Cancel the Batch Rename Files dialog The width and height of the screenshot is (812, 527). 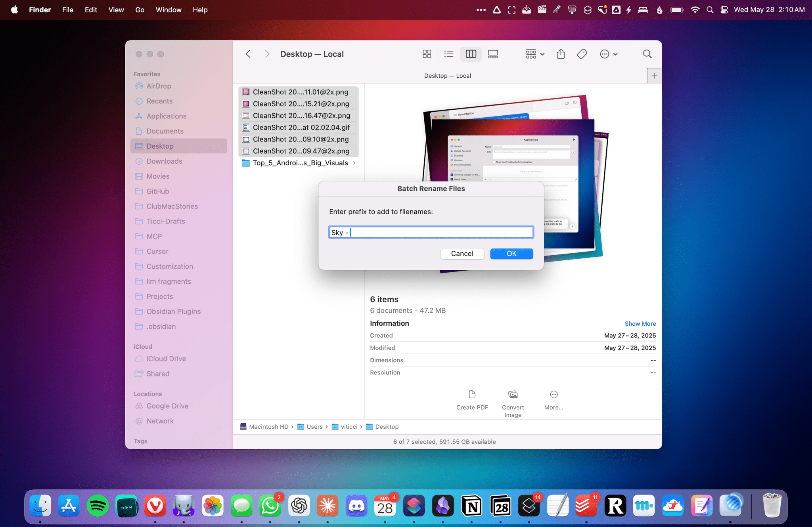click(x=462, y=254)
